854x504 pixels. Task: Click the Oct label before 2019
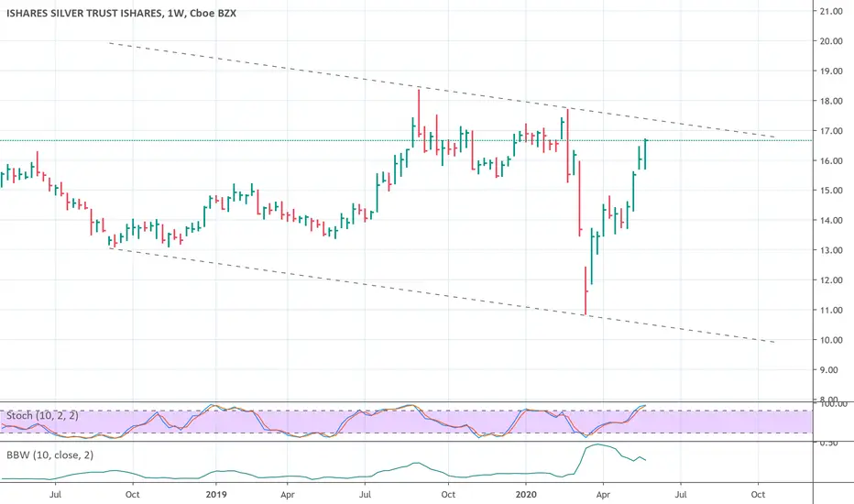pyautogui.click(x=132, y=495)
